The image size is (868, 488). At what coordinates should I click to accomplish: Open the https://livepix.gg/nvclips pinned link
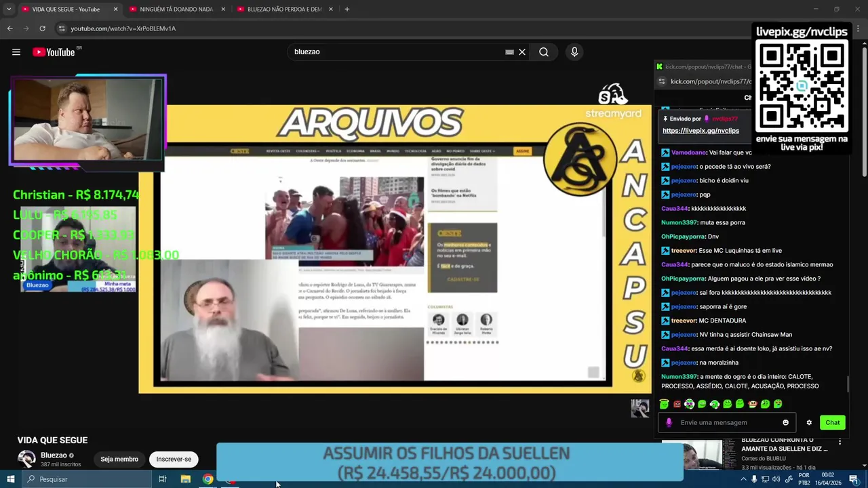coord(701,131)
